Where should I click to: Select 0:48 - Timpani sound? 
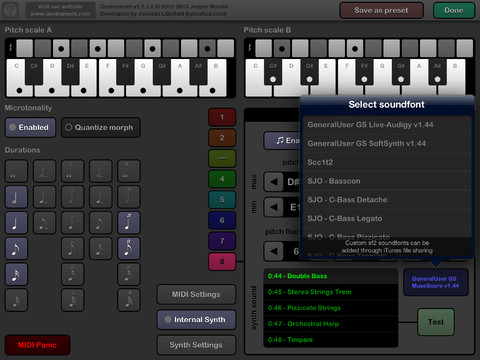[331, 340]
